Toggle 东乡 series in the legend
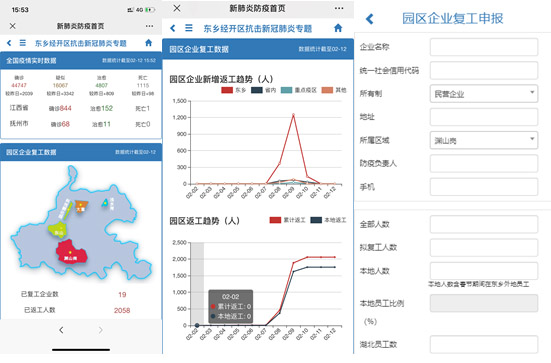Viewport: 551px width, 363px height. [233, 90]
